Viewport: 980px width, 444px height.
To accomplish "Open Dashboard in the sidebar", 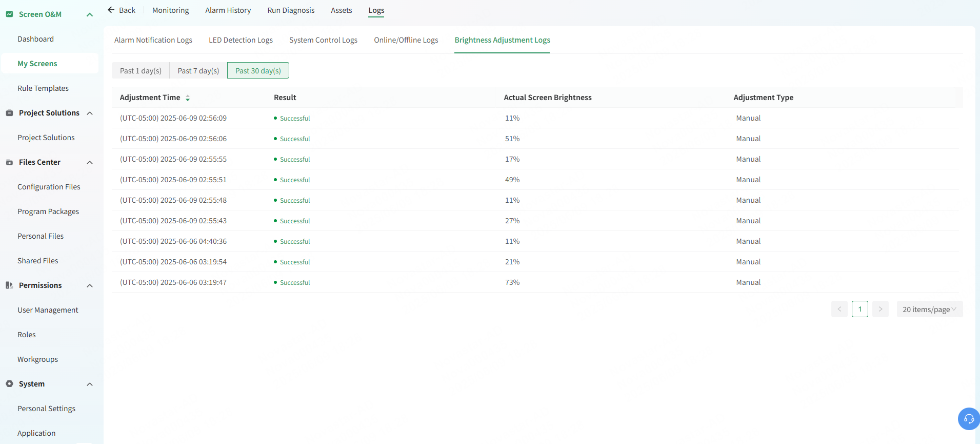I will coord(35,39).
